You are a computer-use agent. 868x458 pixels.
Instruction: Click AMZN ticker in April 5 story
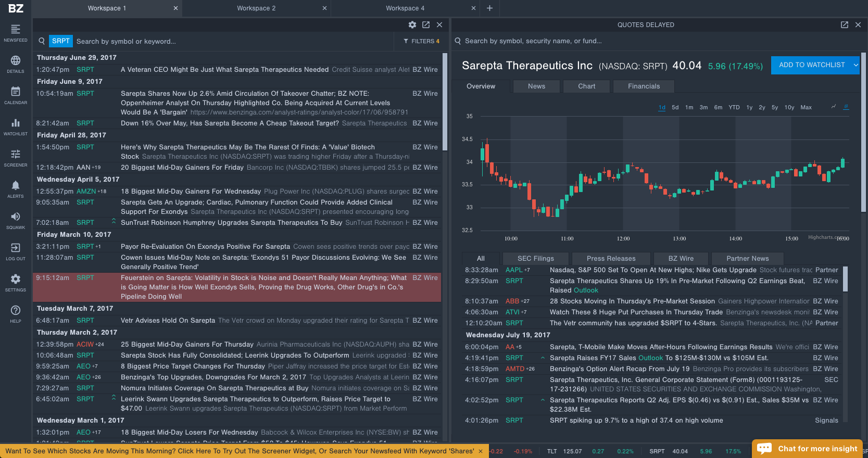[x=86, y=192]
